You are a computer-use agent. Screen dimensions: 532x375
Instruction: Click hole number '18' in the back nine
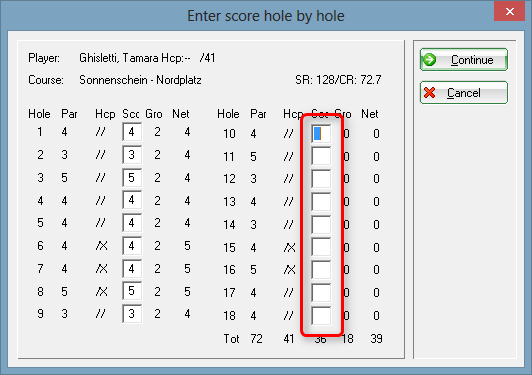tap(229, 316)
